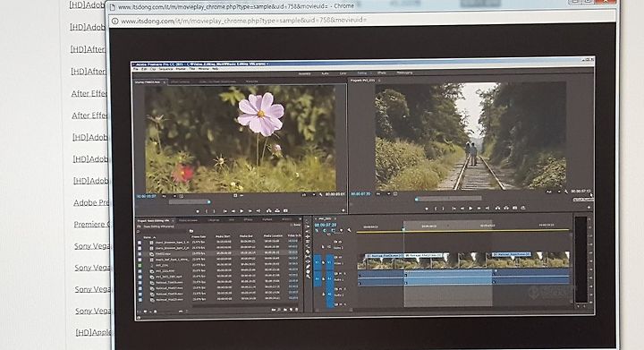The image size is (644, 350).
Task: Toggle A1 source patch in timeline
Action: pyautogui.click(x=317, y=278)
